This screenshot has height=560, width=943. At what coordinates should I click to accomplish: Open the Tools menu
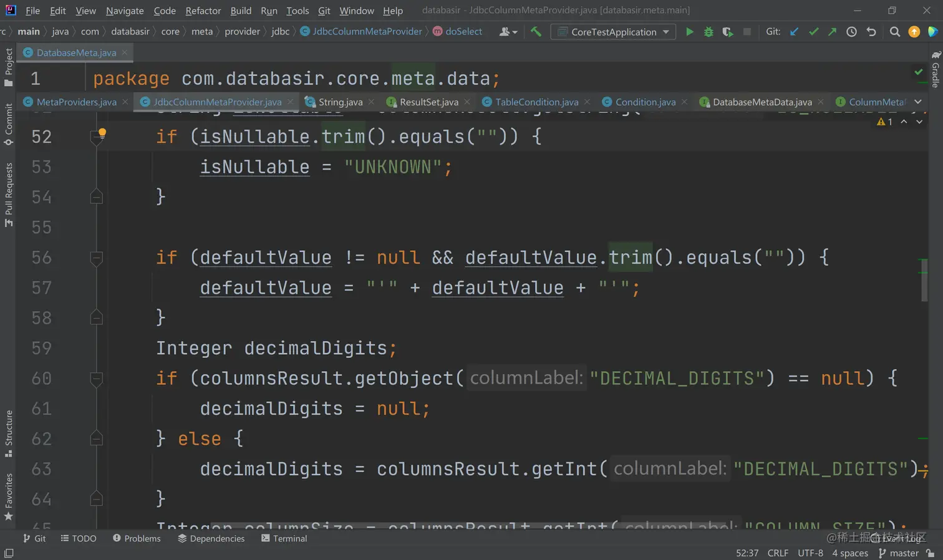click(297, 11)
